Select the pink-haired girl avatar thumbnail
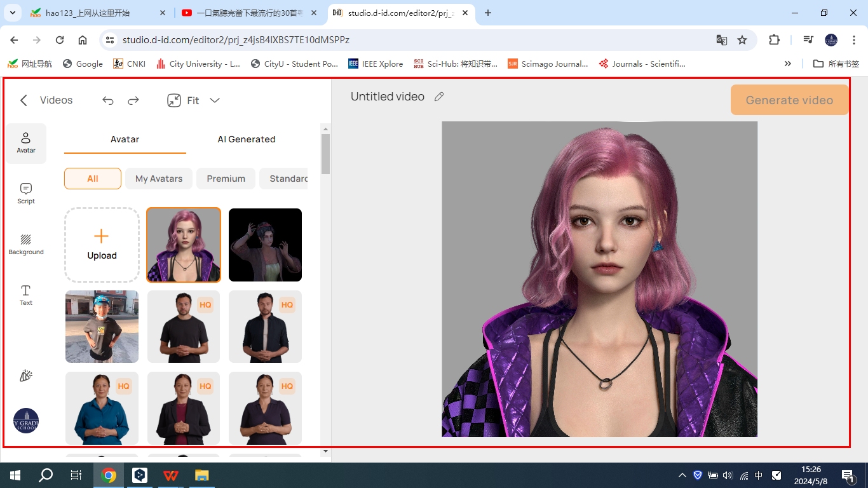This screenshot has height=488, width=868. pyautogui.click(x=184, y=245)
